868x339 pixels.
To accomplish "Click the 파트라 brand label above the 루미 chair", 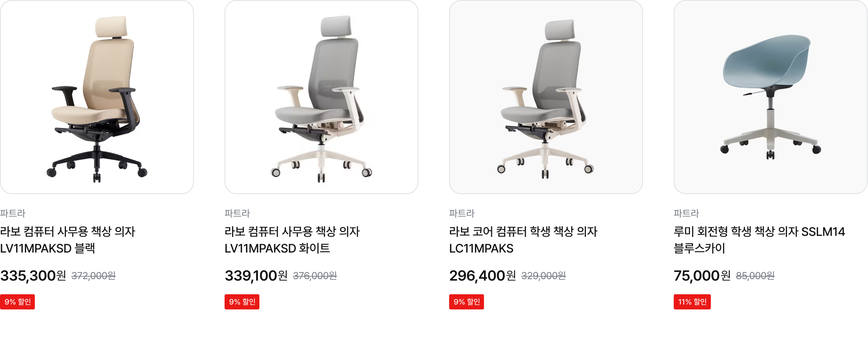I will pyautogui.click(x=687, y=213).
